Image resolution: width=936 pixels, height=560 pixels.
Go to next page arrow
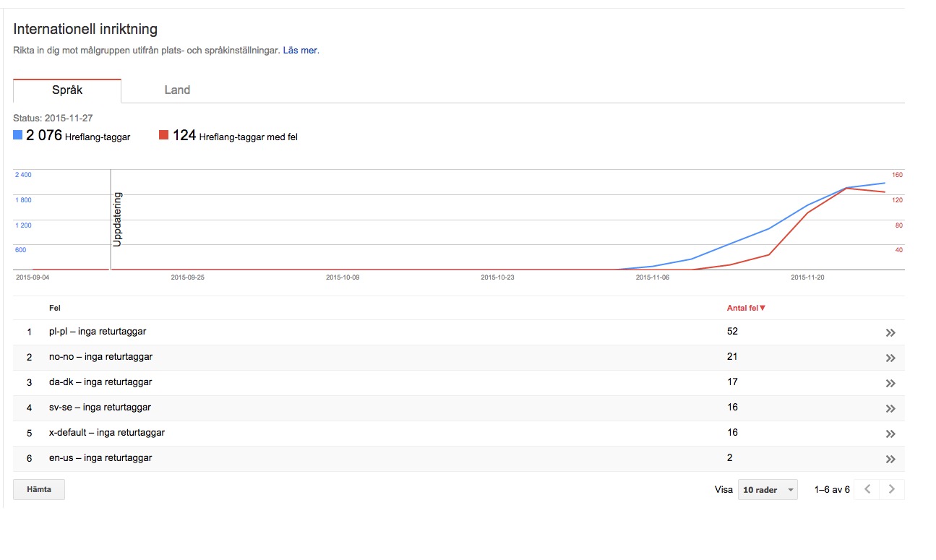tap(892, 489)
